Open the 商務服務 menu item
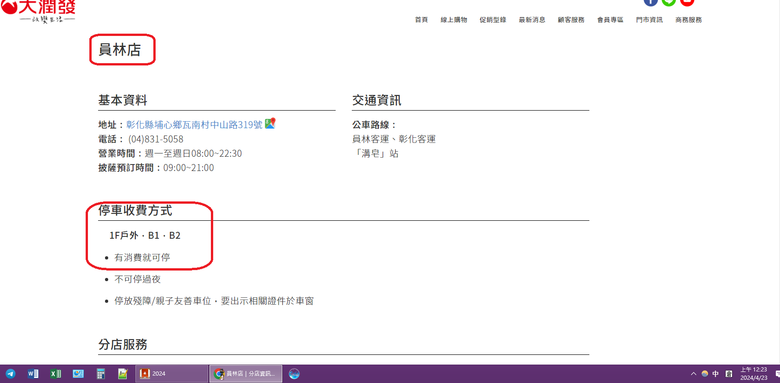 688,20
